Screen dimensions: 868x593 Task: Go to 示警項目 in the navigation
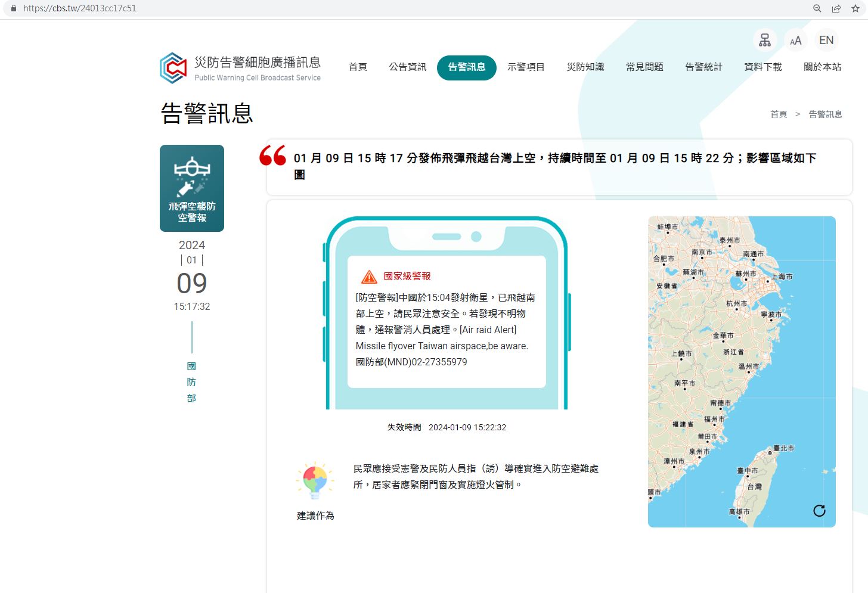point(526,67)
